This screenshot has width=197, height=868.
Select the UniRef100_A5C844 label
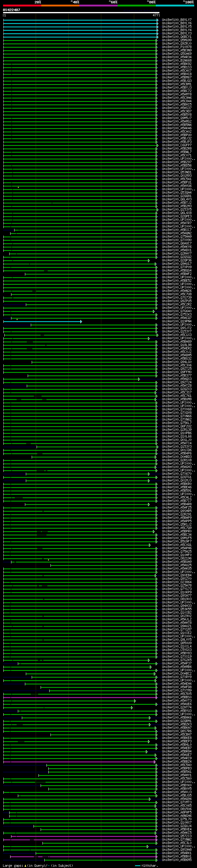[176, 101]
